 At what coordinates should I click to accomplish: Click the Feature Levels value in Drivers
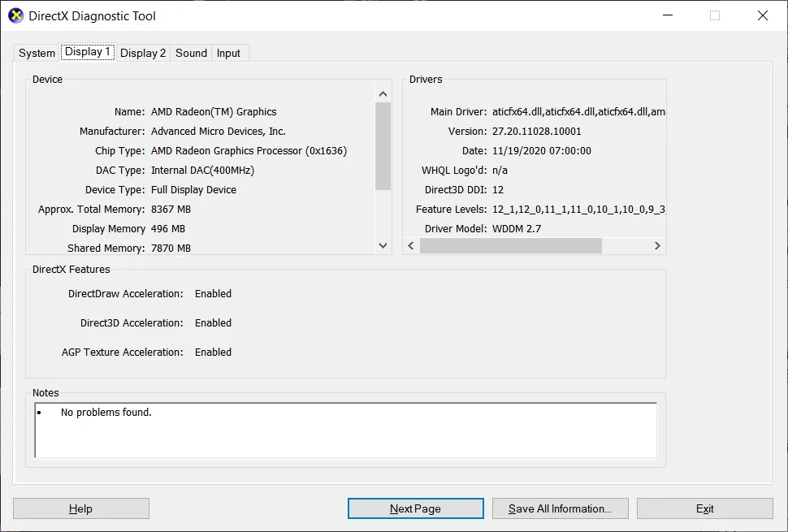[x=578, y=209]
